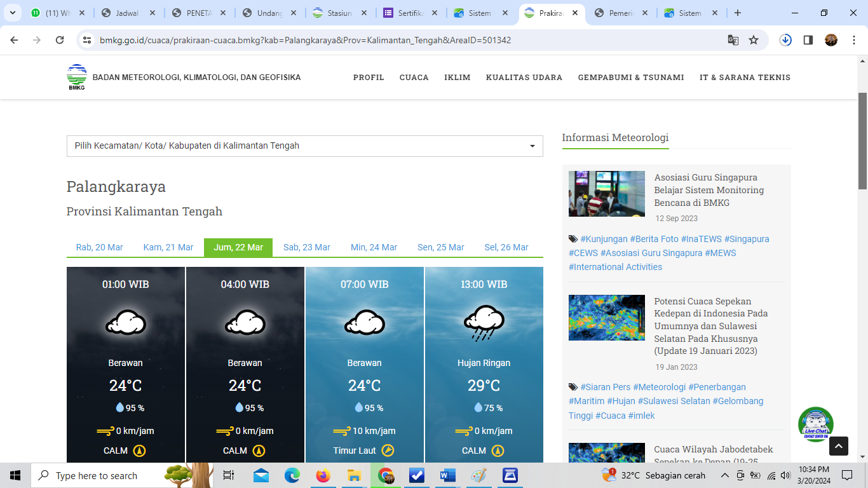Screen dimensions: 868x488
Task: Click the humidity droplet icon beside 75 %
Action: point(478,407)
